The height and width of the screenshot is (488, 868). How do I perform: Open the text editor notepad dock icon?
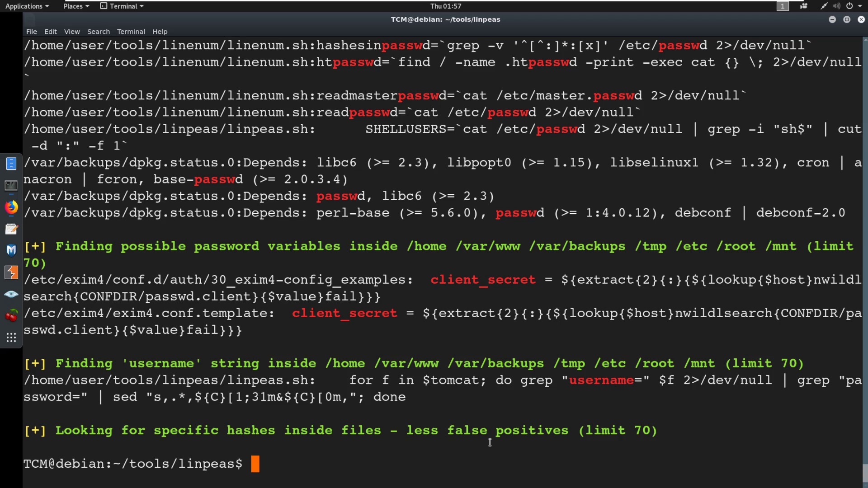click(11, 229)
